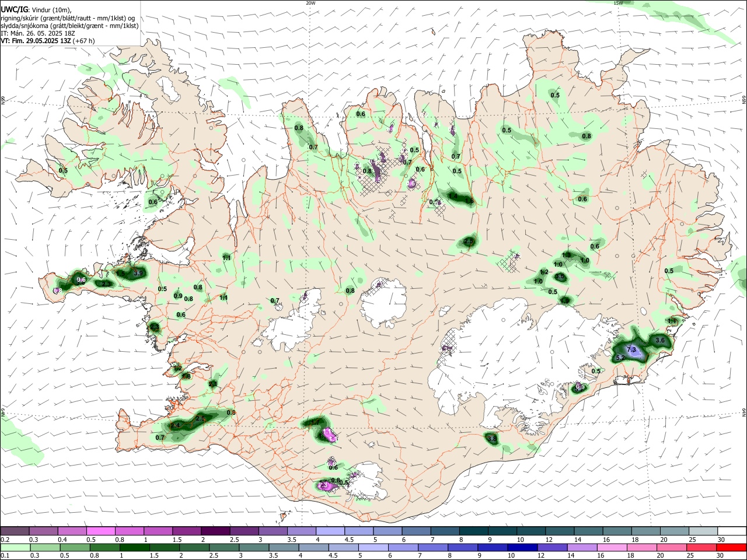
Task: Click the '1.6' precipitation value in the north
Action: [469, 201]
